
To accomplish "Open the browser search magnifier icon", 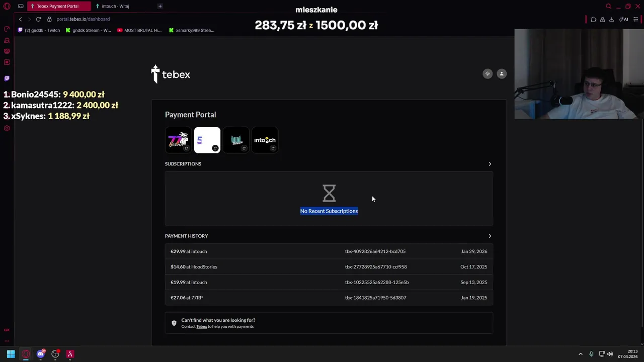I will coord(608,6).
